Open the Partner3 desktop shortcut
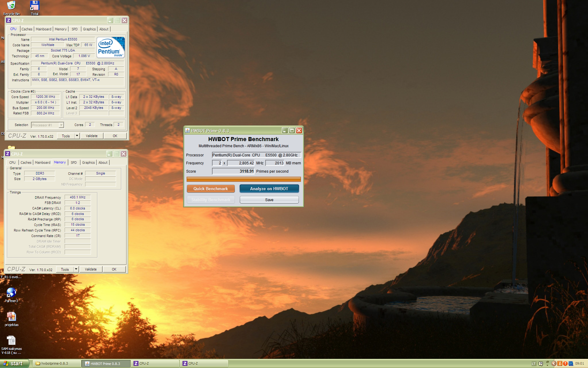 tap(11, 295)
